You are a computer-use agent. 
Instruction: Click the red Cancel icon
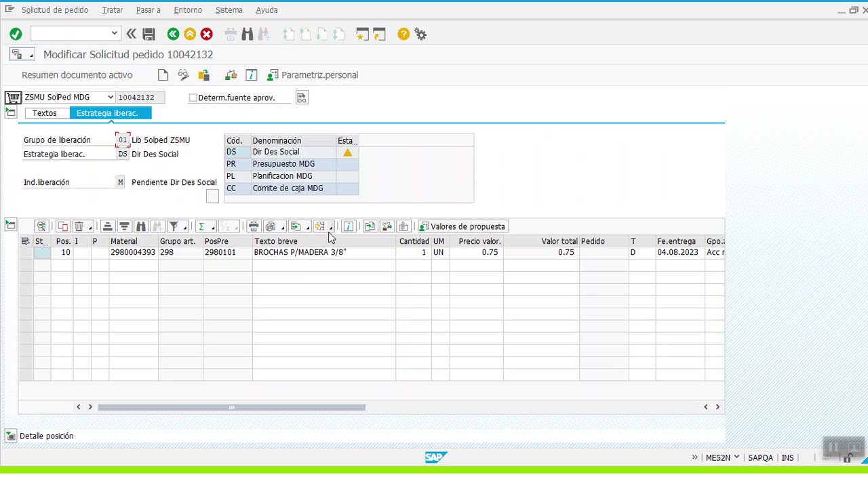(x=207, y=34)
